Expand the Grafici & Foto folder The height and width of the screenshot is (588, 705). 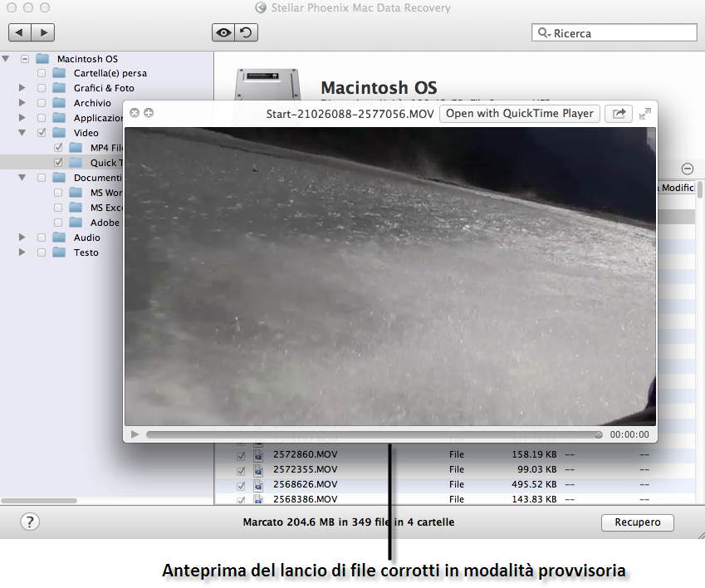click(22, 88)
